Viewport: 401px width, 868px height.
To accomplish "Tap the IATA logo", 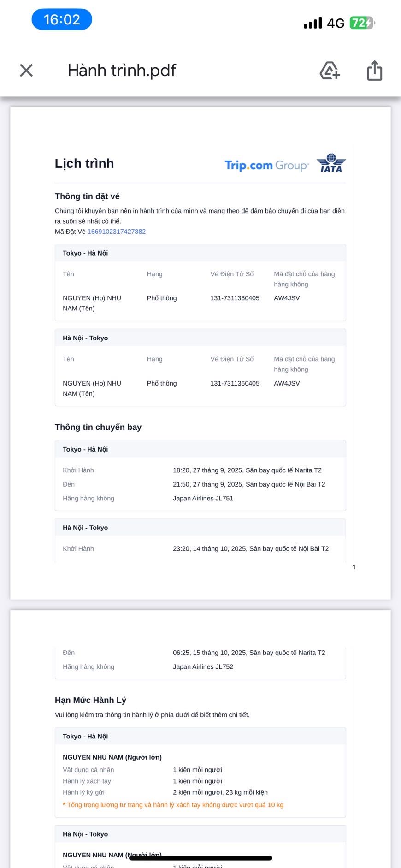I will (x=331, y=163).
